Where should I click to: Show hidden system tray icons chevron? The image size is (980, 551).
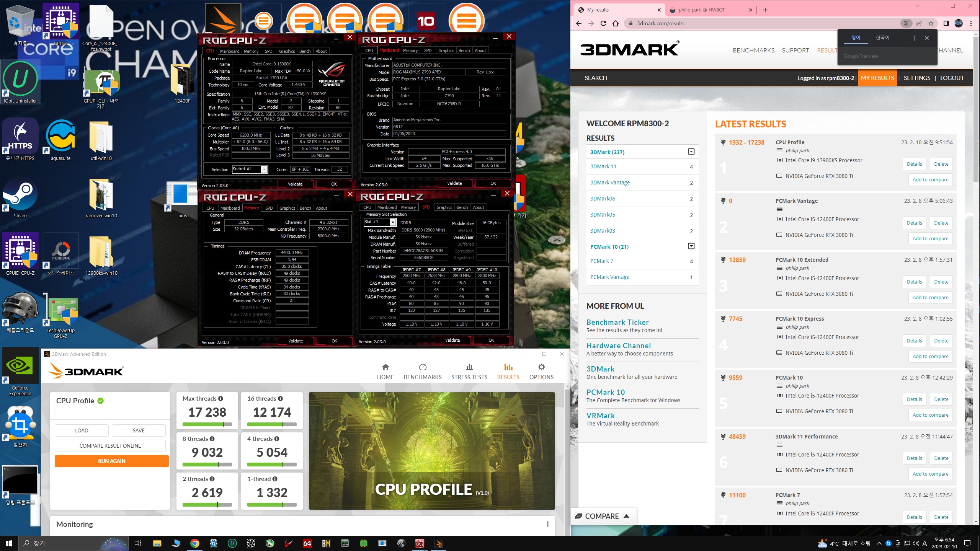coord(879,543)
